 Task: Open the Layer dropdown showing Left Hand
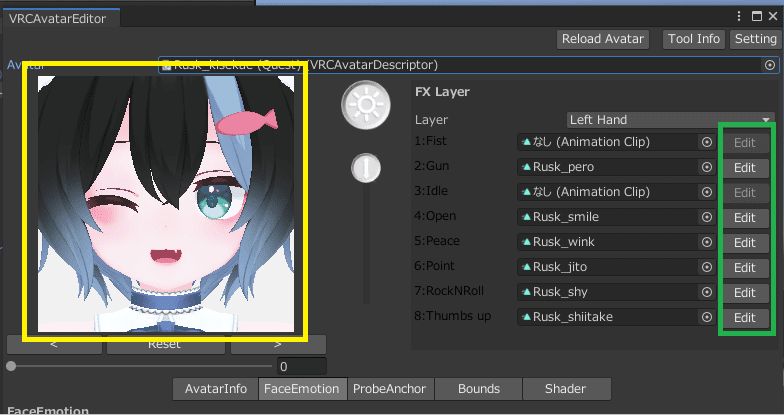coord(670,120)
